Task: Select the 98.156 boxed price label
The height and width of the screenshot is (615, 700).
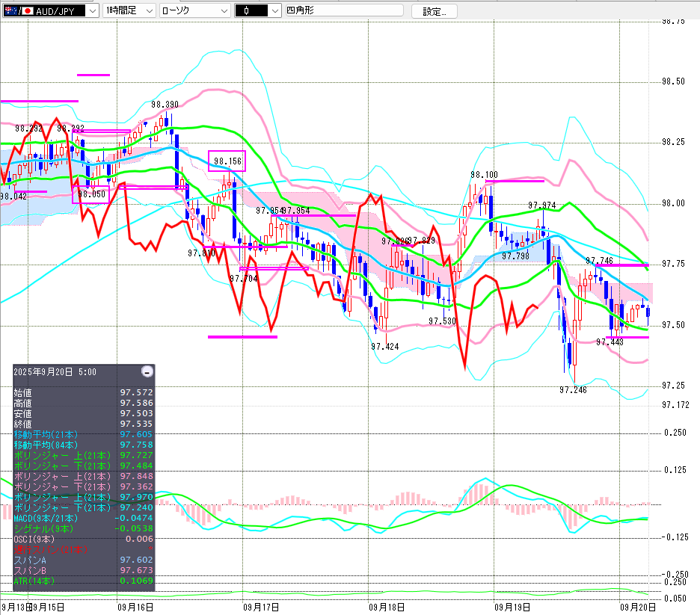Action: tap(227, 161)
